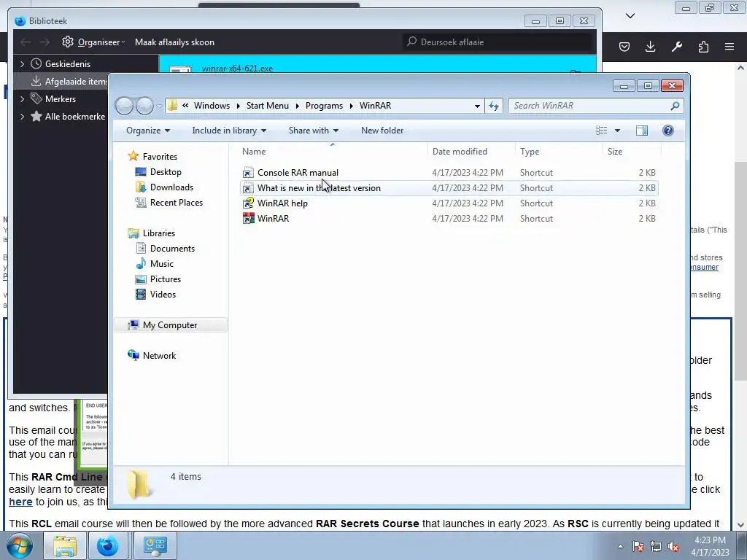The height and width of the screenshot is (560, 747).
Task: Show hidden tray icons arrow
Action: coord(620,546)
